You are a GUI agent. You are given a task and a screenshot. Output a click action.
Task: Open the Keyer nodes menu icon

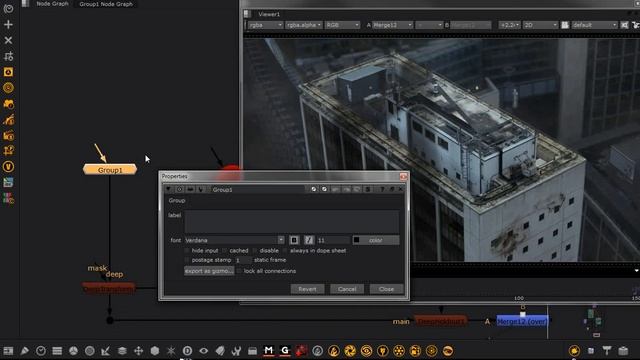coord(8,104)
